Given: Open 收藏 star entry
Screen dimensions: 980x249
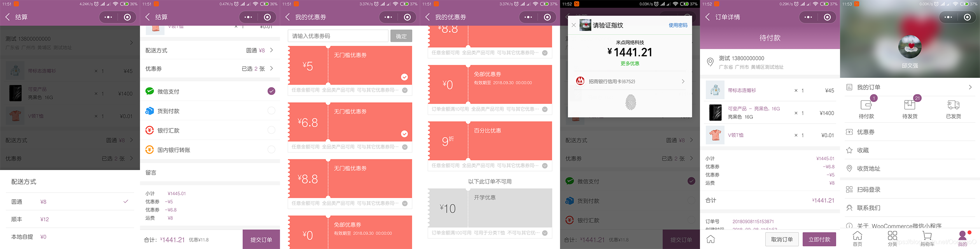Looking at the screenshot, I should pyautogui.click(x=910, y=150).
